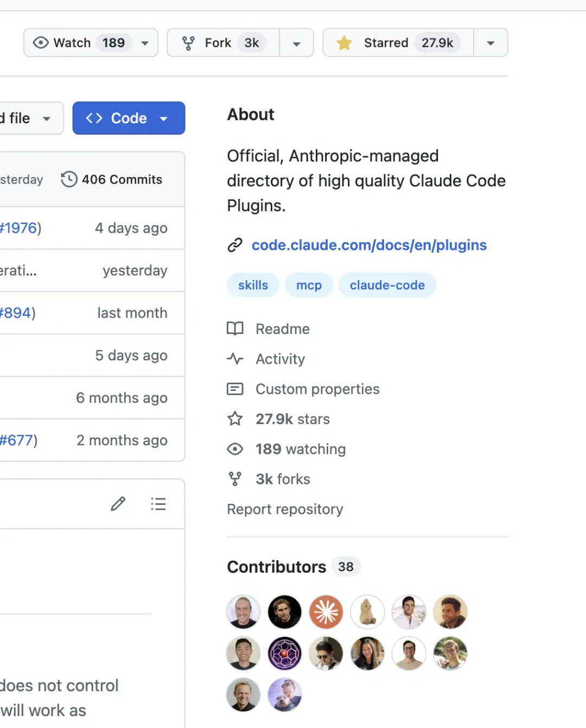Click the last month timestamp

click(x=132, y=313)
